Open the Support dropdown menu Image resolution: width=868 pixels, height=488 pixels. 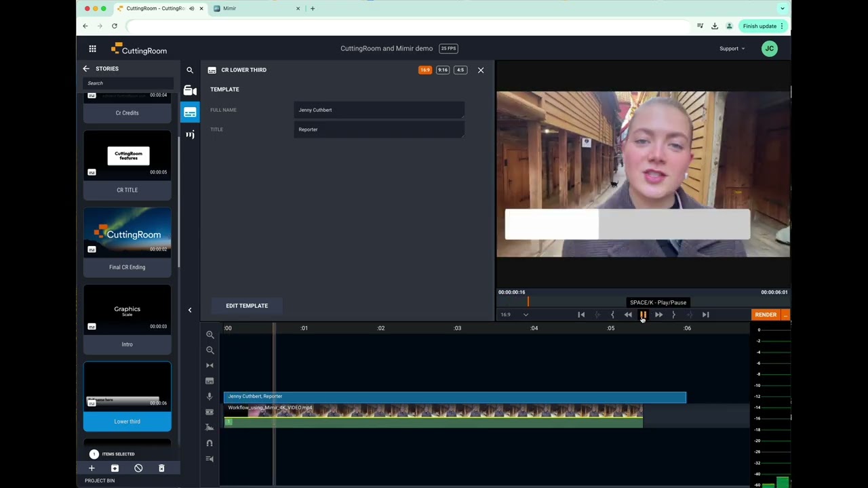tap(732, 49)
